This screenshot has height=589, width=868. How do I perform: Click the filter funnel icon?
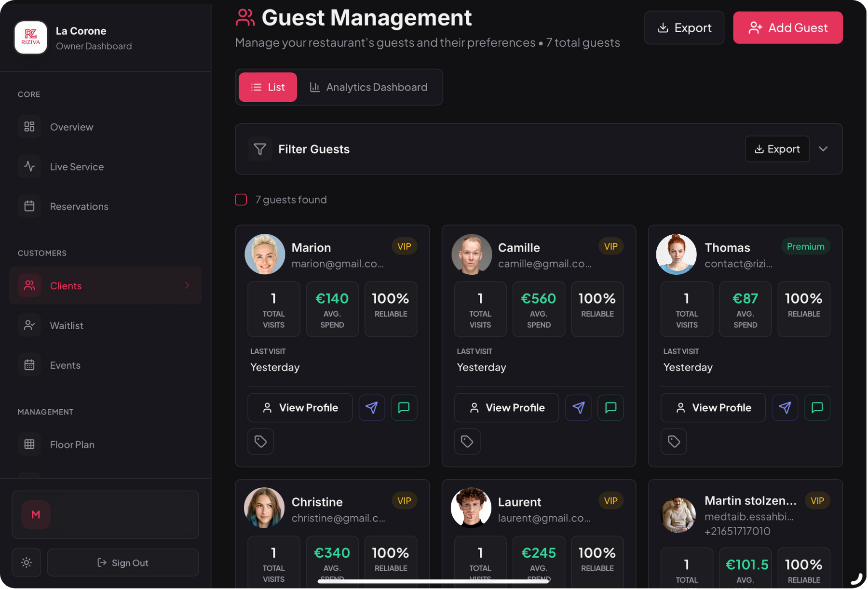coord(260,149)
